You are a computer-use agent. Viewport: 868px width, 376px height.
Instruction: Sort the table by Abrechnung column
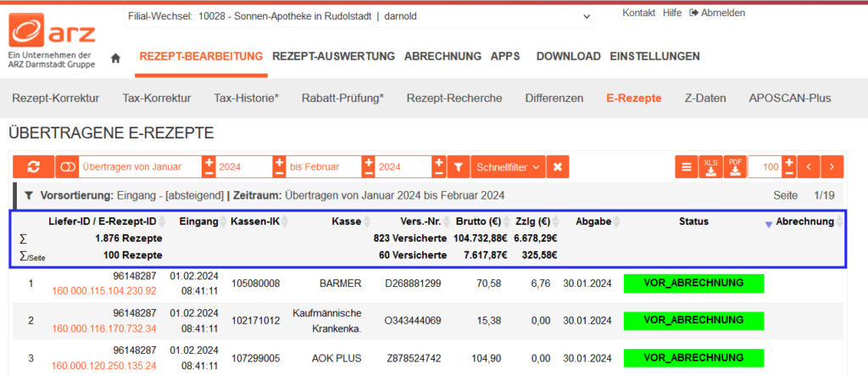(804, 222)
